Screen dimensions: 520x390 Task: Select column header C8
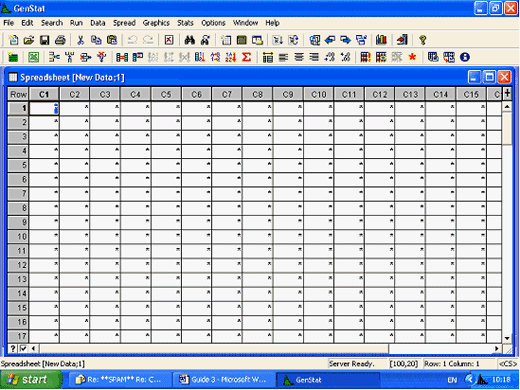coord(257,94)
